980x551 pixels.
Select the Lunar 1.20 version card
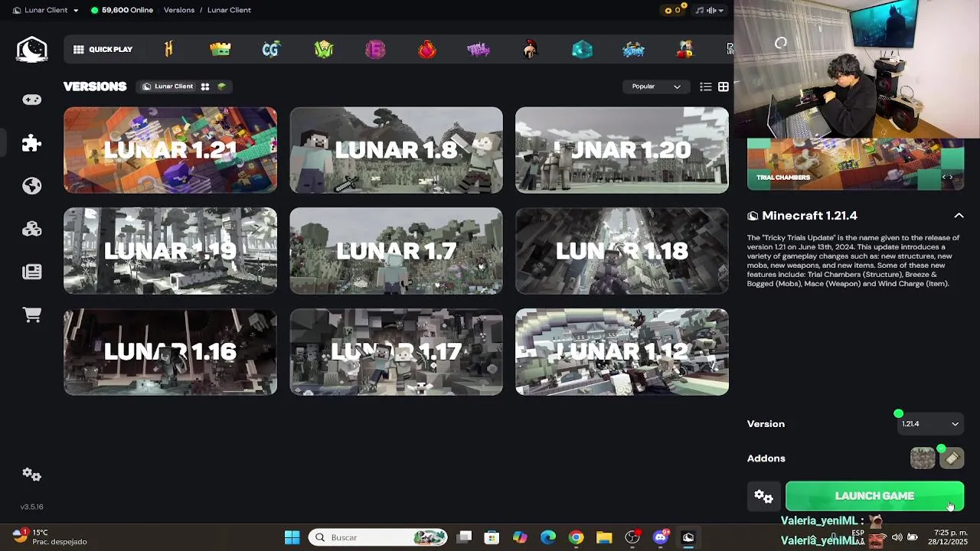pos(622,150)
